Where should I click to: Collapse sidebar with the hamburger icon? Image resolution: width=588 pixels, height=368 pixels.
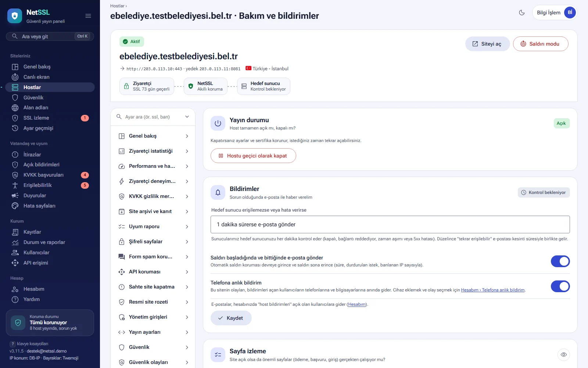click(x=88, y=16)
